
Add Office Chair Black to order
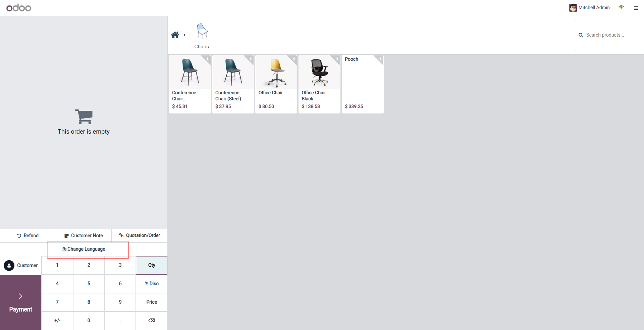click(x=319, y=84)
